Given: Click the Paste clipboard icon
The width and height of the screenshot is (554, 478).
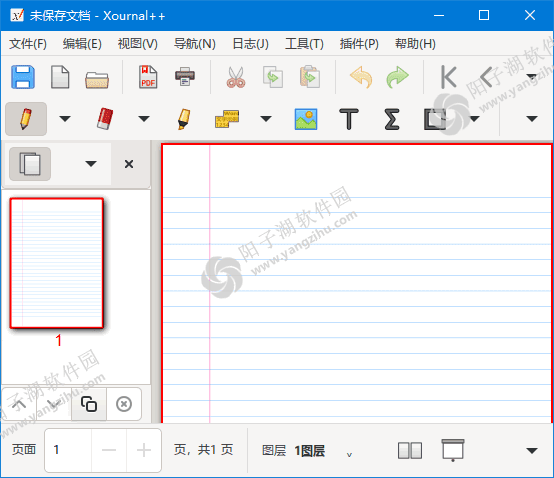Looking at the screenshot, I should point(310,77).
